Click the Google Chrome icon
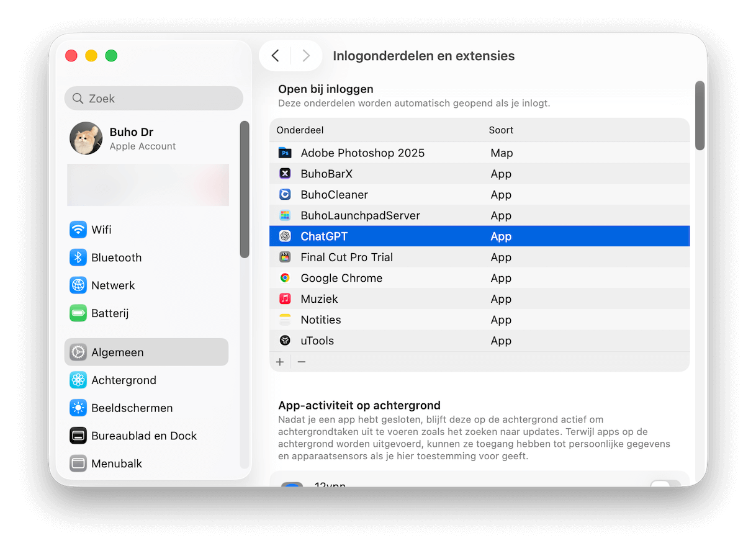This screenshot has height=551, width=756. (x=285, y=278)
